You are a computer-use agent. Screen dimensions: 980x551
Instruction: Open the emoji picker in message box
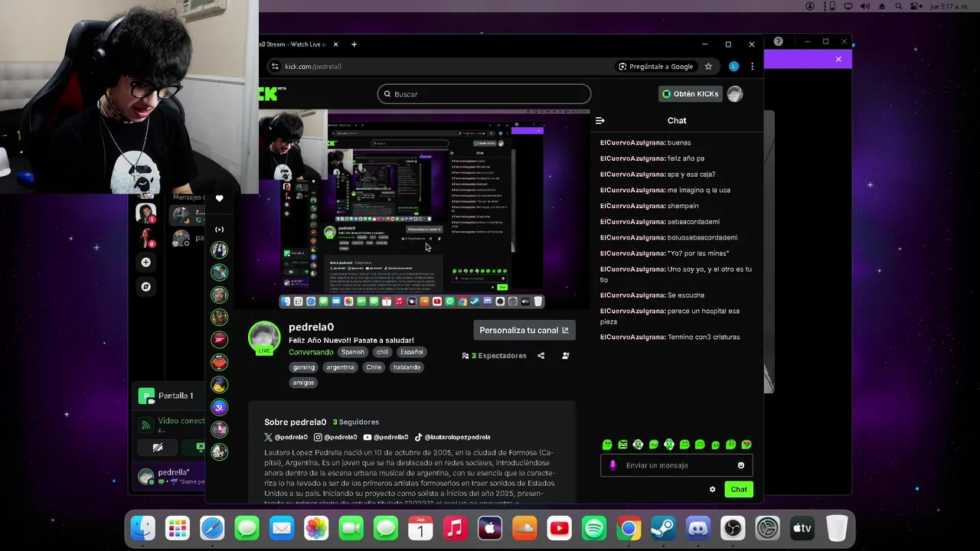tap(740, 465)
